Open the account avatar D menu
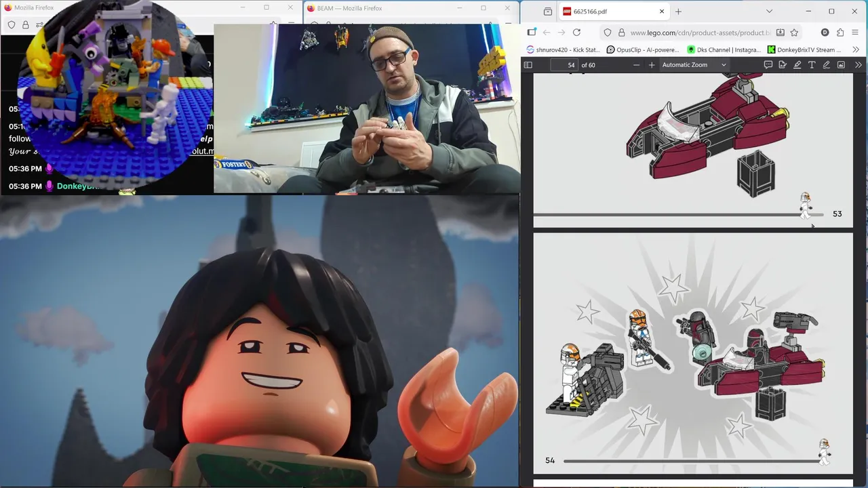 (x=825, y=33)
